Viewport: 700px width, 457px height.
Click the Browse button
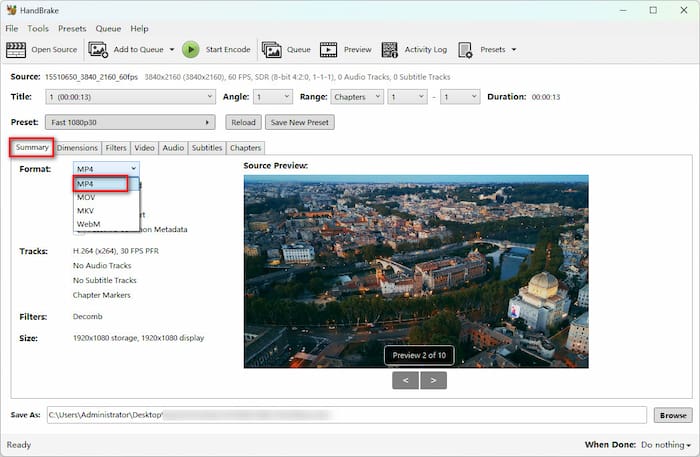point(673,415)
